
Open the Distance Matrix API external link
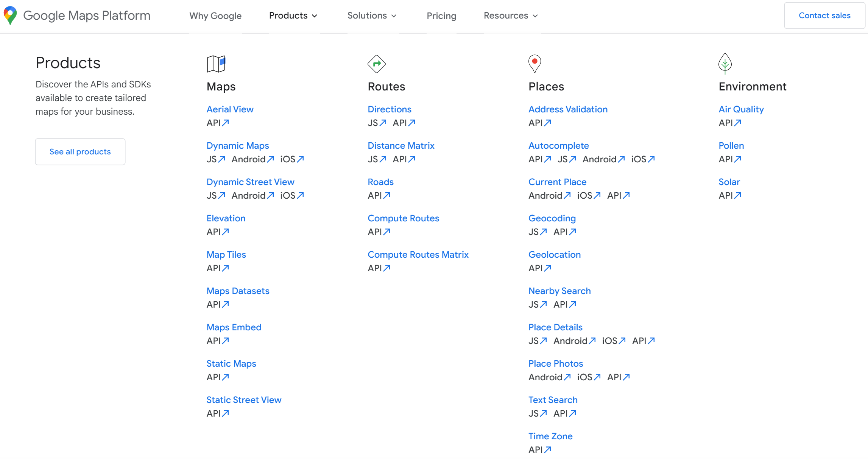[x=404, y=159]
